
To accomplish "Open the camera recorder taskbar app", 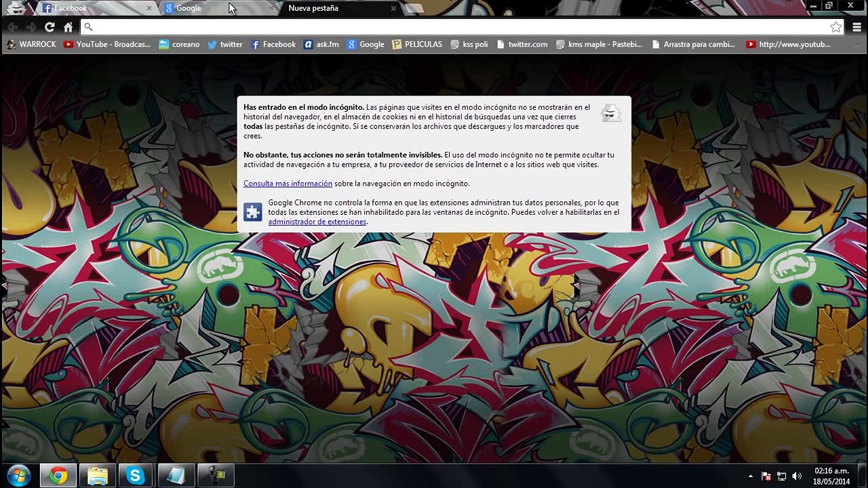I will 216,476.
